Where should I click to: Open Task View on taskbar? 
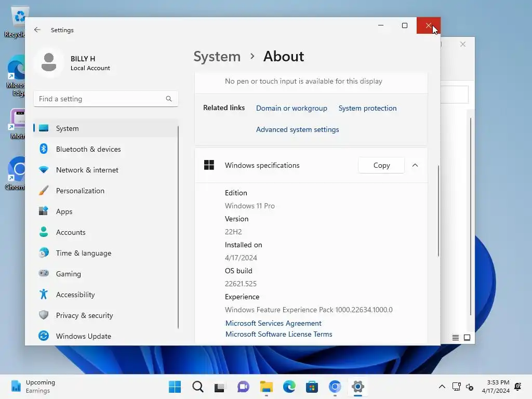[x=220, y=387]
